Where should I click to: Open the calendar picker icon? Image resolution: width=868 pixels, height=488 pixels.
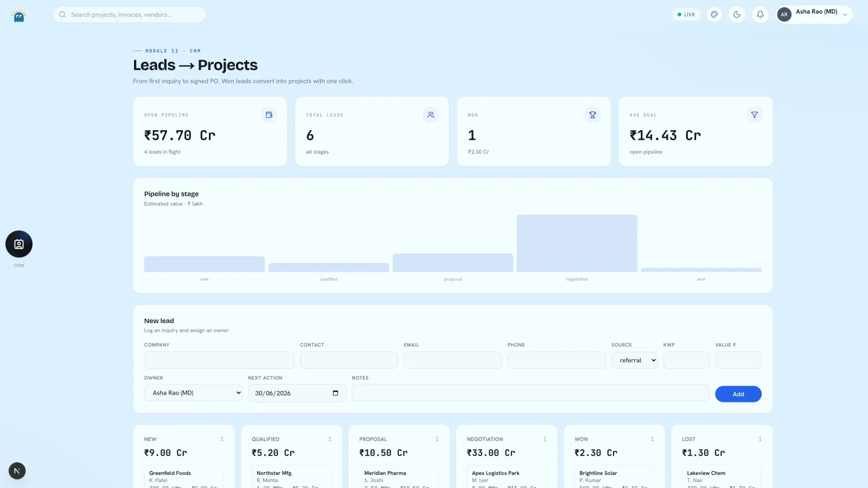pos(335,393)
